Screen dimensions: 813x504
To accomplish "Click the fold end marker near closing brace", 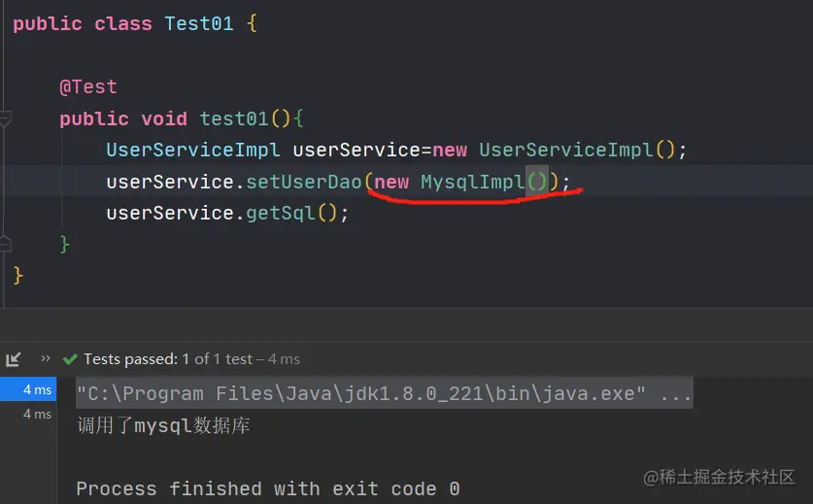I will click(x=6, y=243).
